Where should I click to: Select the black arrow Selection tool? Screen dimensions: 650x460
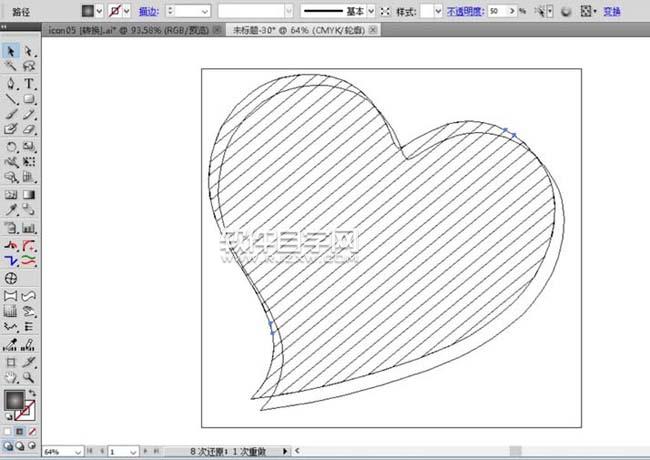pyautogui.click(x=11, y=51)
